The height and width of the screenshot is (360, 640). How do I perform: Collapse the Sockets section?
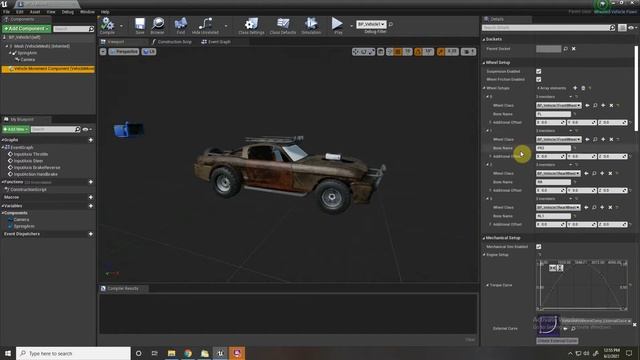click(484, 39)
